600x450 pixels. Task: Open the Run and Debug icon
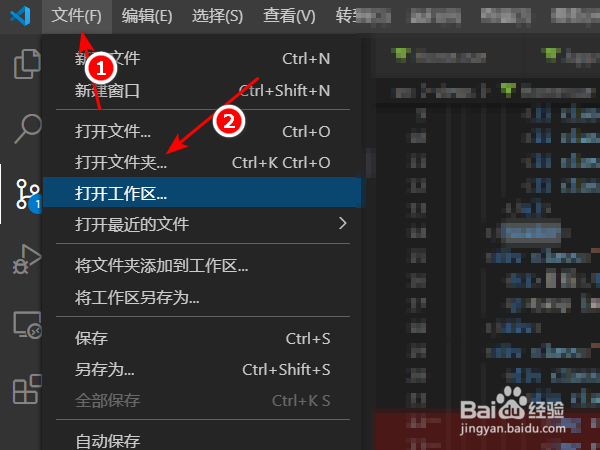[27, 259]
